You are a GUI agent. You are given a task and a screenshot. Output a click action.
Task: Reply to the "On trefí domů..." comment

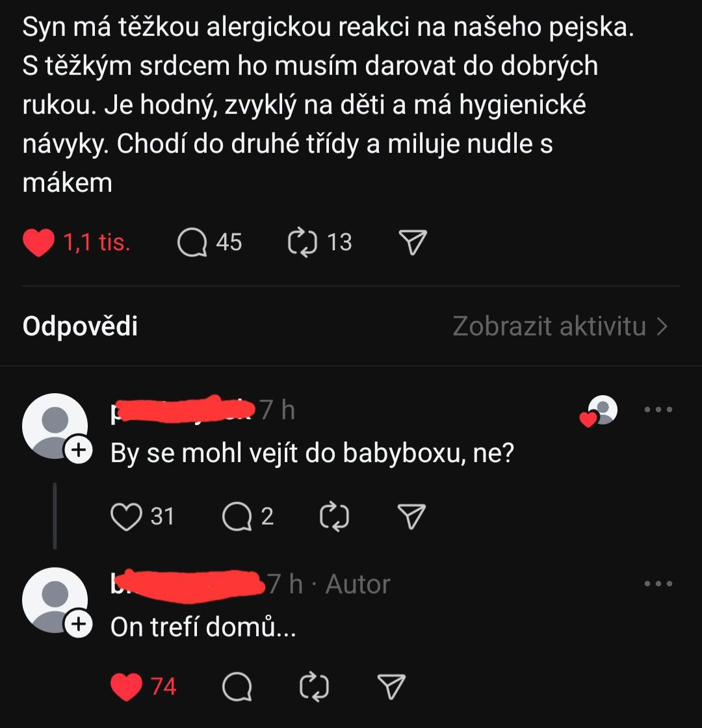coord(237,687)
